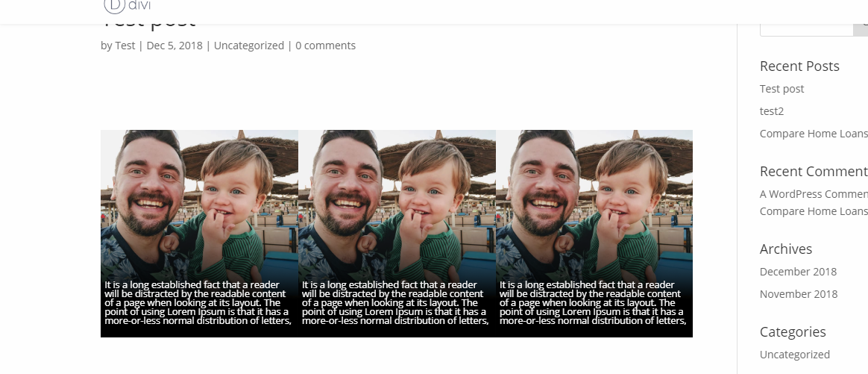
Task: Open the December 2018 archive
Action: 798,272
